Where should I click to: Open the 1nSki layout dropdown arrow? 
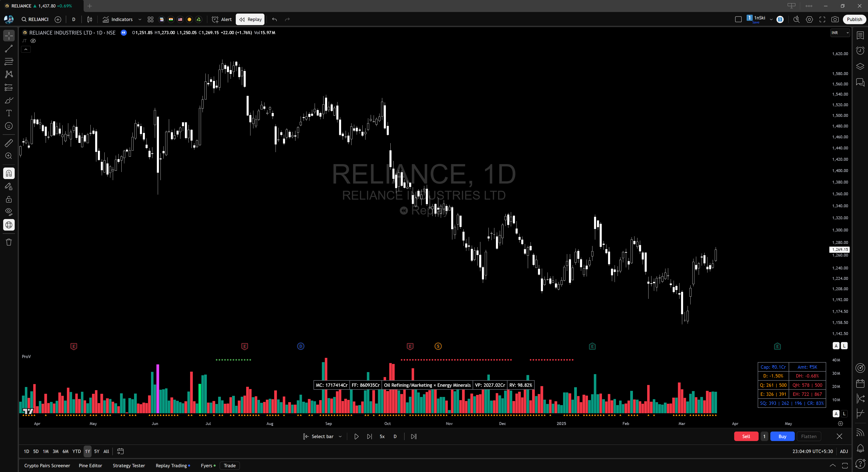pos(771,19)
